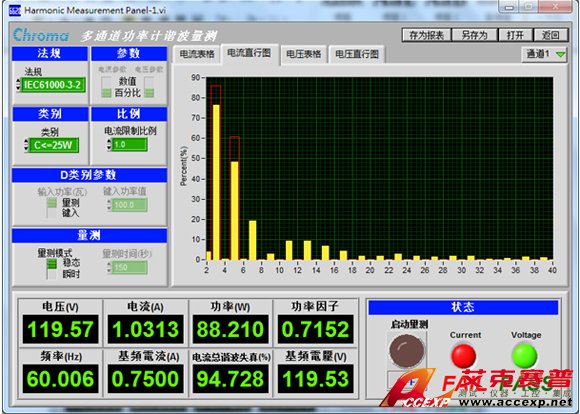Click the red Current status indicator
The height and width of the screenshot is (414, 580).
[463, 355]
